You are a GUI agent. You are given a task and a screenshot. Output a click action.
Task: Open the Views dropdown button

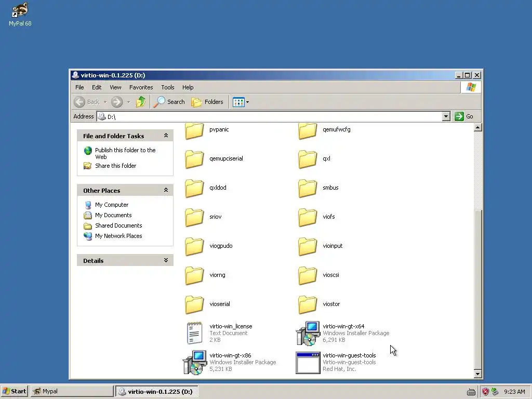coord(241,102)
